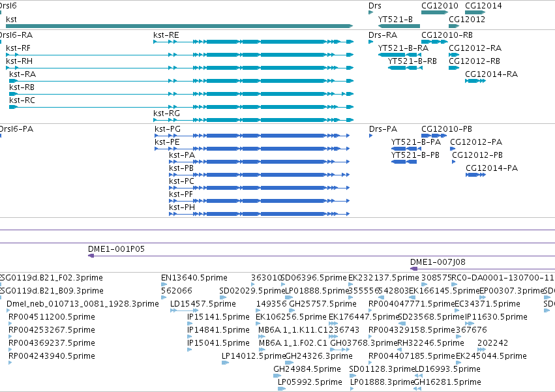The height and width of the screenshot is (392, 555).
Task: Click EST label 562066
Action: 177,291
